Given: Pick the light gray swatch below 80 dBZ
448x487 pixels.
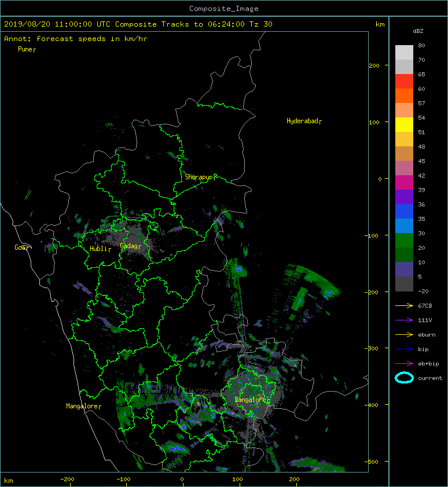Looking at the screenshot, I should pyautogui.click(x=404, y=53).
